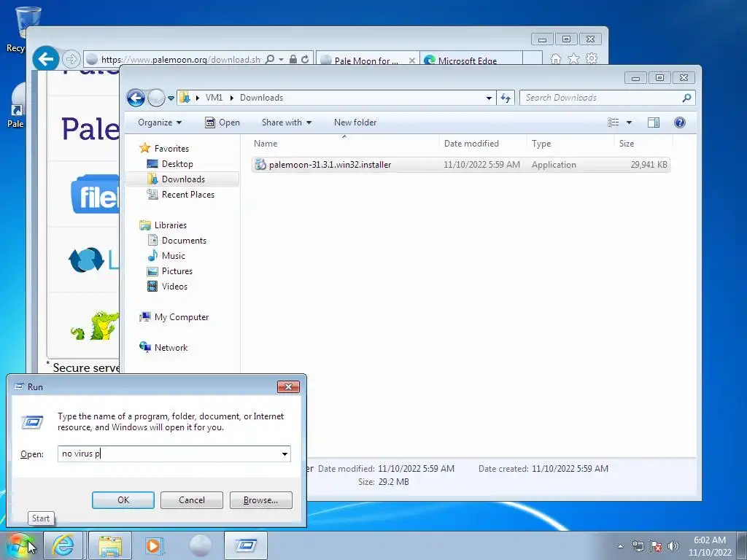Click the VM1 breadcrumb in address bar
This screenshot has width=747, height=560.
[214, 98]
